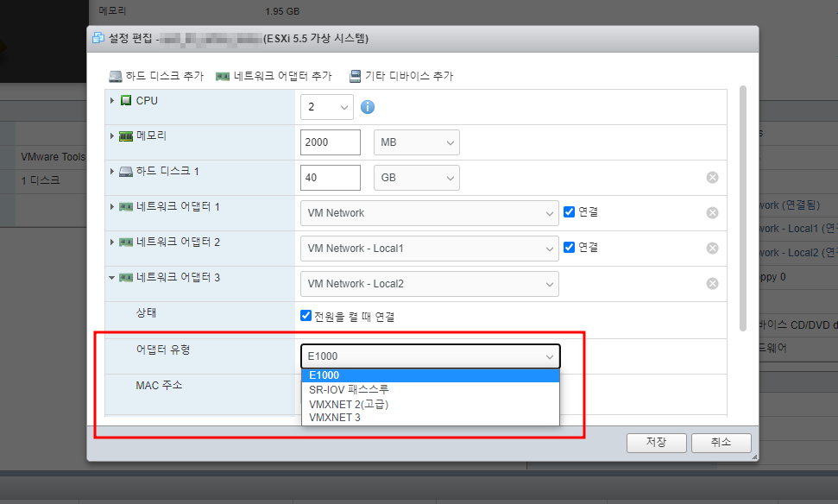Click 1 디스크 text in background window
This screenshot has height=504, width=838.
(40, 180)
